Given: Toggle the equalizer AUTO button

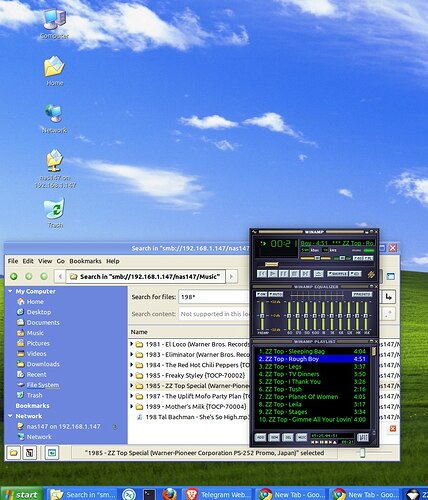Looking at the screenshot, I should (x=275, y=294).
